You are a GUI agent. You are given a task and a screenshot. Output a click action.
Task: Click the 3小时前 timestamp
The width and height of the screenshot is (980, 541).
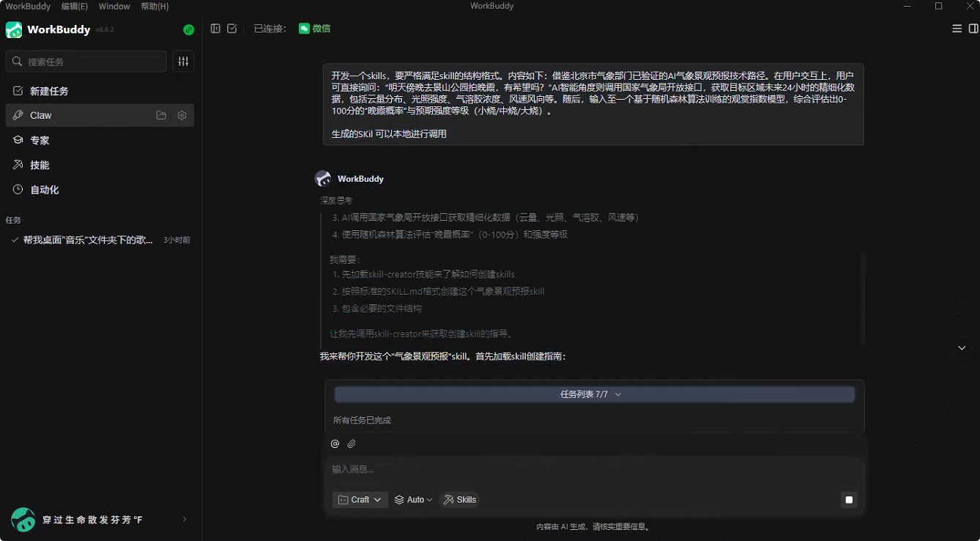click(177, 240)
